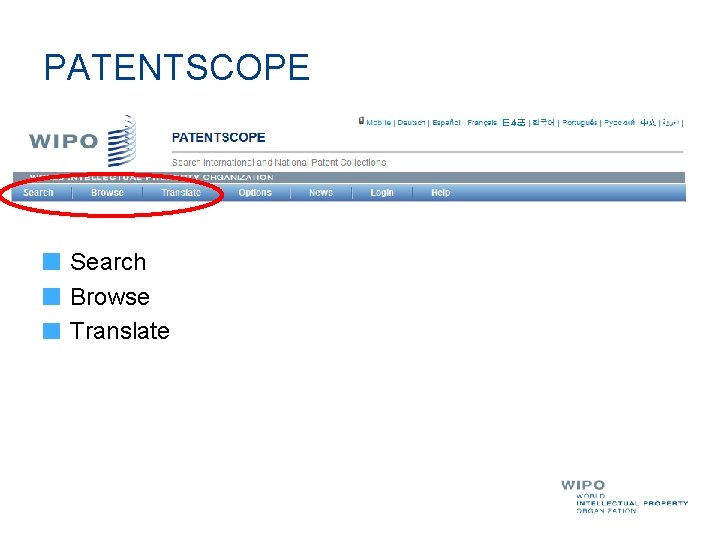Select the 'Browse' bullet point text
Viewport: 720px width, 540px height.
tap(110, 297)
